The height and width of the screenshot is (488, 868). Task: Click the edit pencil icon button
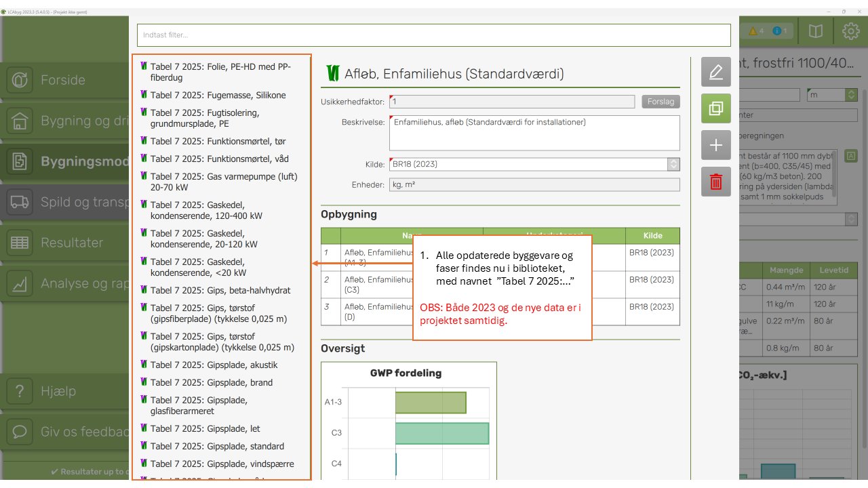point(715,72)
